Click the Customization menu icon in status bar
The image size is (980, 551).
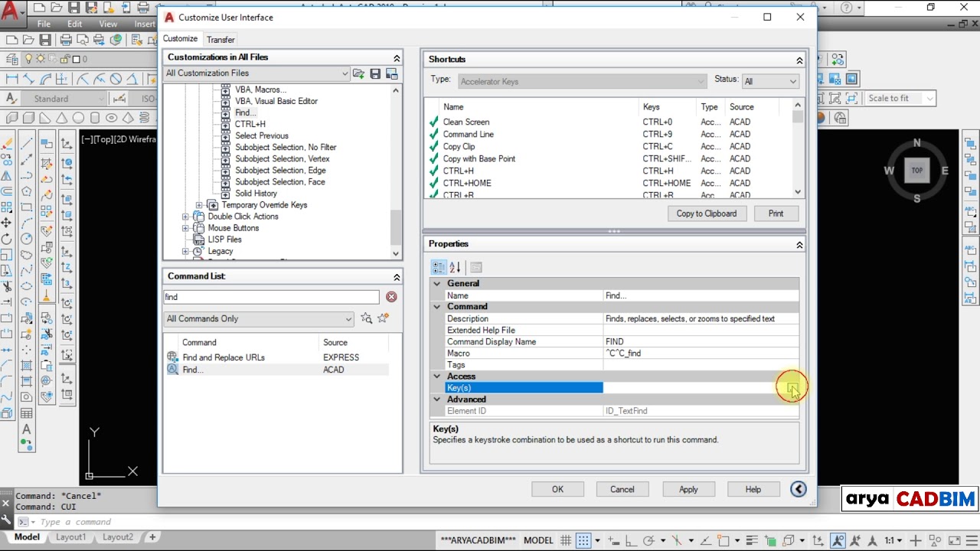tap(970, 540)
